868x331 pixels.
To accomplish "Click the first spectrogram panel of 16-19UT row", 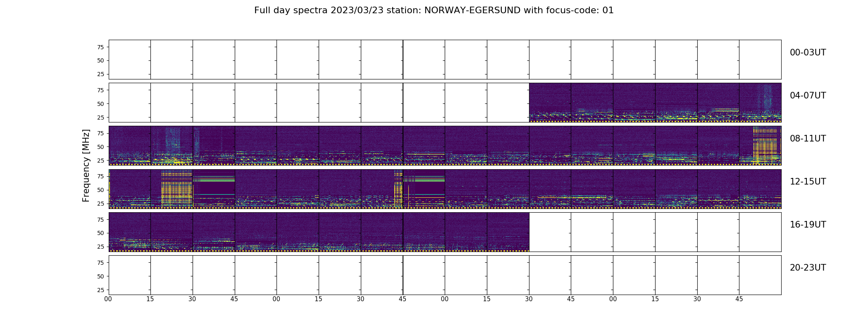I will click(x=130, y=232).
